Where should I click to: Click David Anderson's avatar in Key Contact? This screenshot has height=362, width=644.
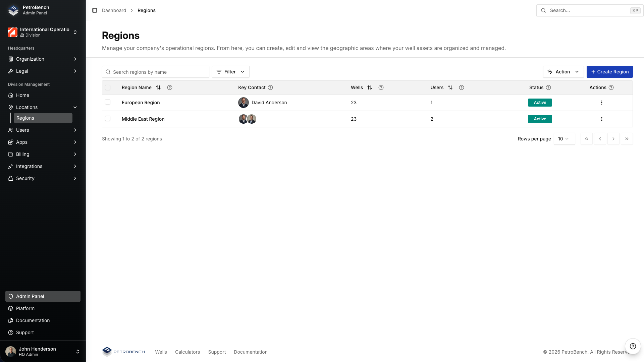pos(244,103)
